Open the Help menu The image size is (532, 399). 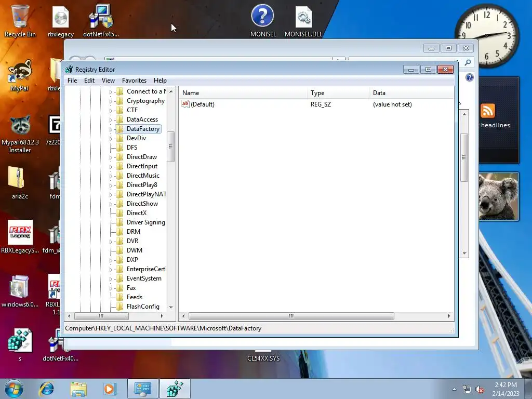point(160,81)
